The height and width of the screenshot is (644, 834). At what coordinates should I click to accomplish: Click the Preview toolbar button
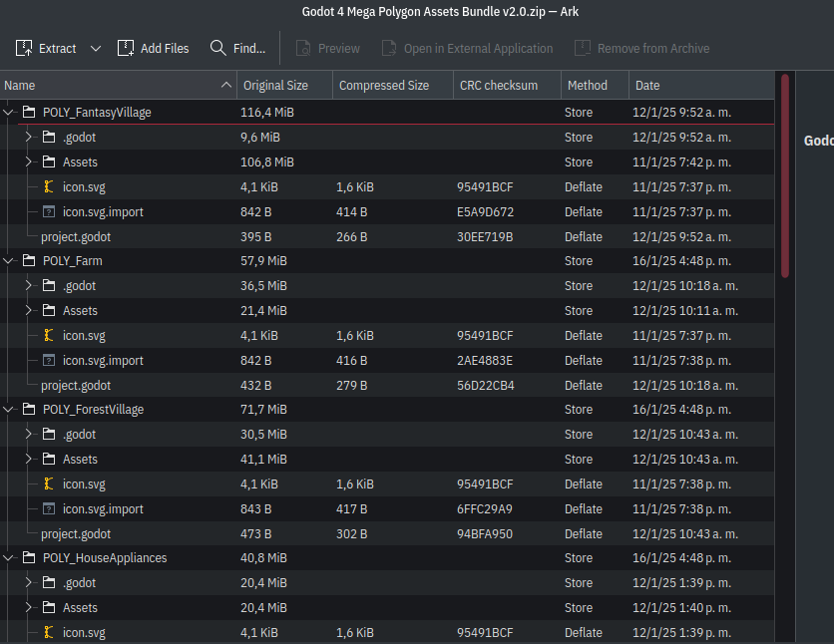click(x=328, y=49)
